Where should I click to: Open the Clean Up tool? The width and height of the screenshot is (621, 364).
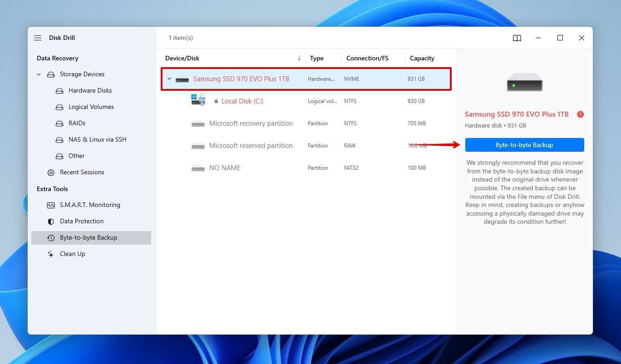(73, 254)
